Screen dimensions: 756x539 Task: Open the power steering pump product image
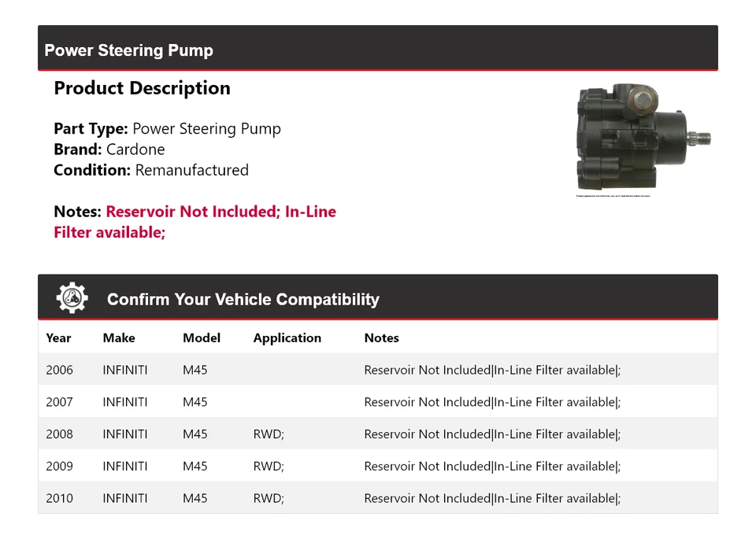(643, 139)
